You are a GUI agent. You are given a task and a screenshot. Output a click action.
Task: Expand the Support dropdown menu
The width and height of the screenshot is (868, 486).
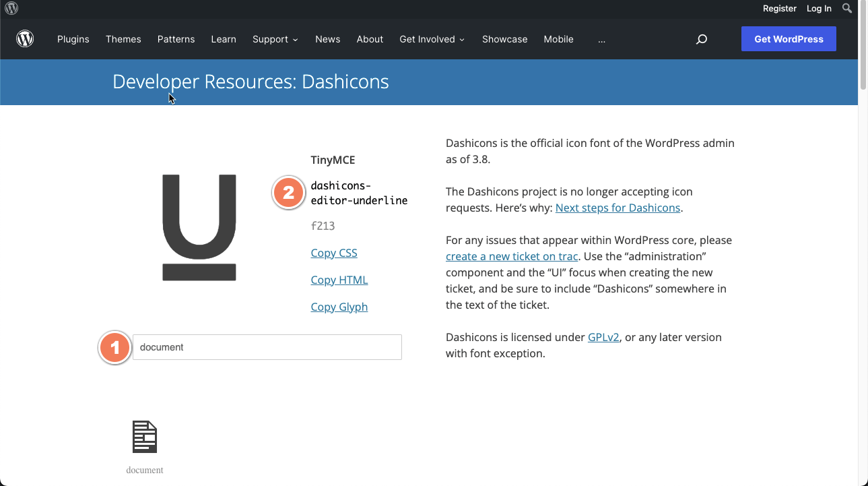275,39
